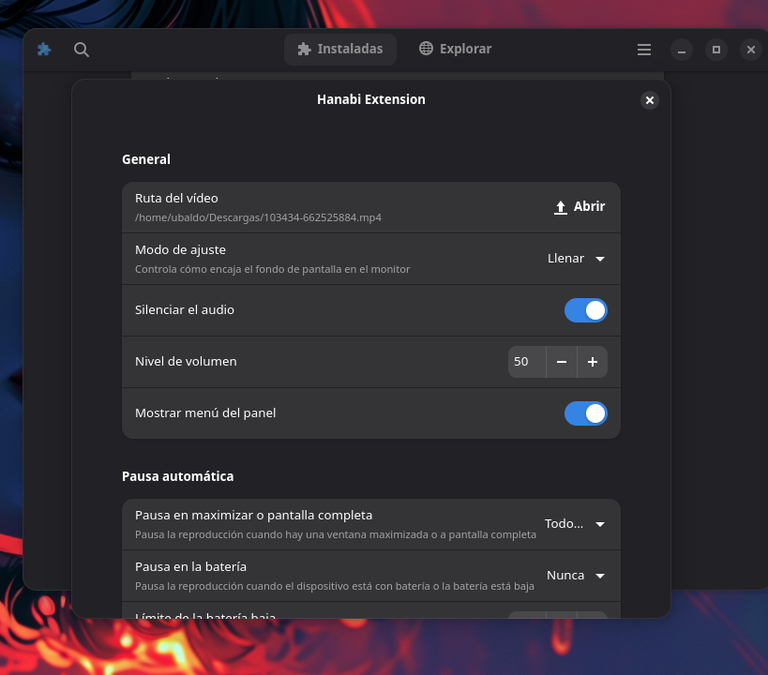Maximize the Extensions window

click(x=716, y=50)
